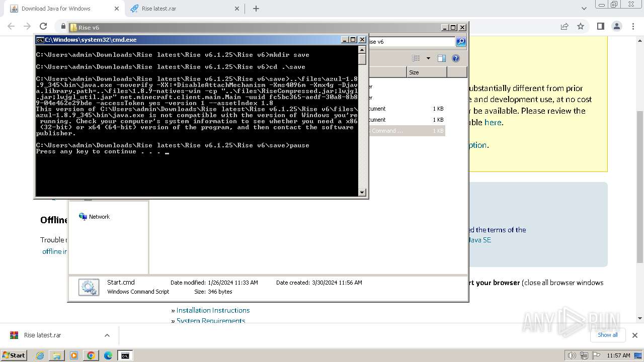Switch to the cmd window taskbar button
644x362 pixels.
click(125, 355)
